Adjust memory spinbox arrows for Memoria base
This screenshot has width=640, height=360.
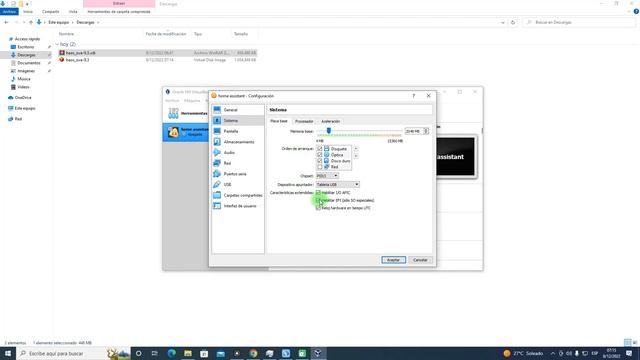click(426, 131)
